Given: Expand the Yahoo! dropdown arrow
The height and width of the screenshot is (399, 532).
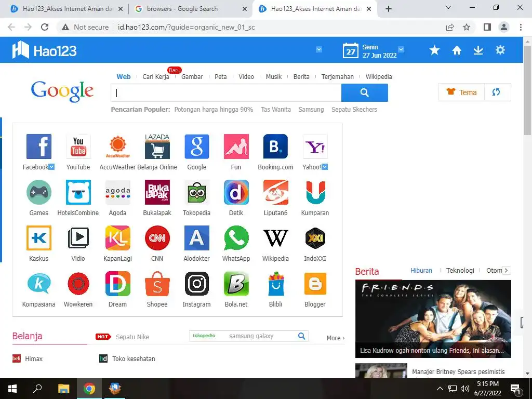Looking at the screenshot, I should [x=325, y=167].
